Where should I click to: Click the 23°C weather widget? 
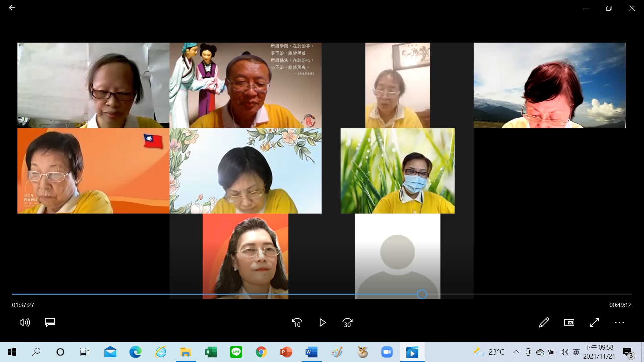click(x=489, y=352)
